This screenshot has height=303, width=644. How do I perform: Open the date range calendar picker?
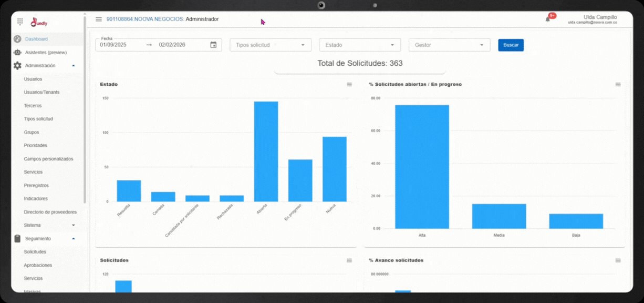pyautogui.click(x=213, y=45)
